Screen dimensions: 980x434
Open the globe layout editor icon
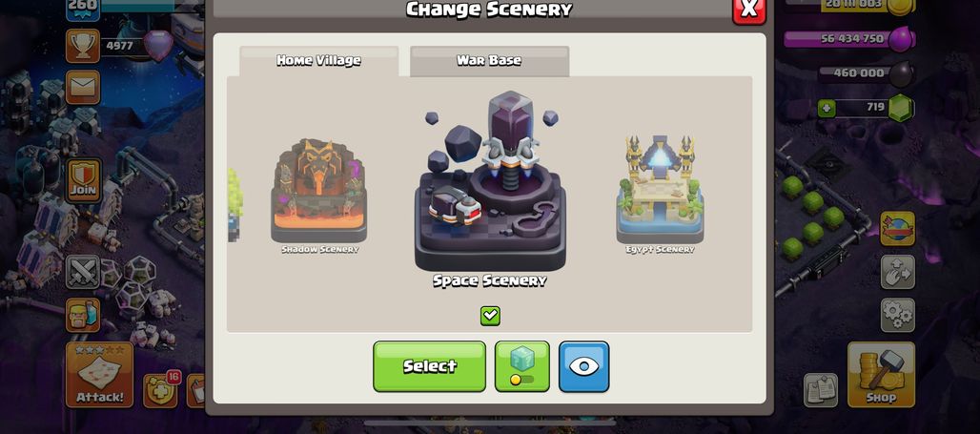(x=897, y=228)
